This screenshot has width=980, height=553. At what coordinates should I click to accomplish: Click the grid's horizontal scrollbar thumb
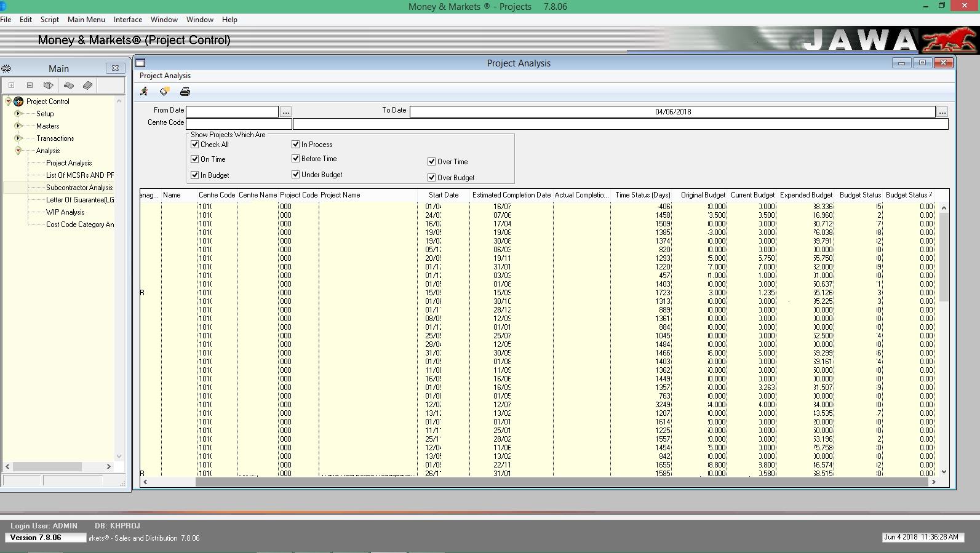point(561,482)
